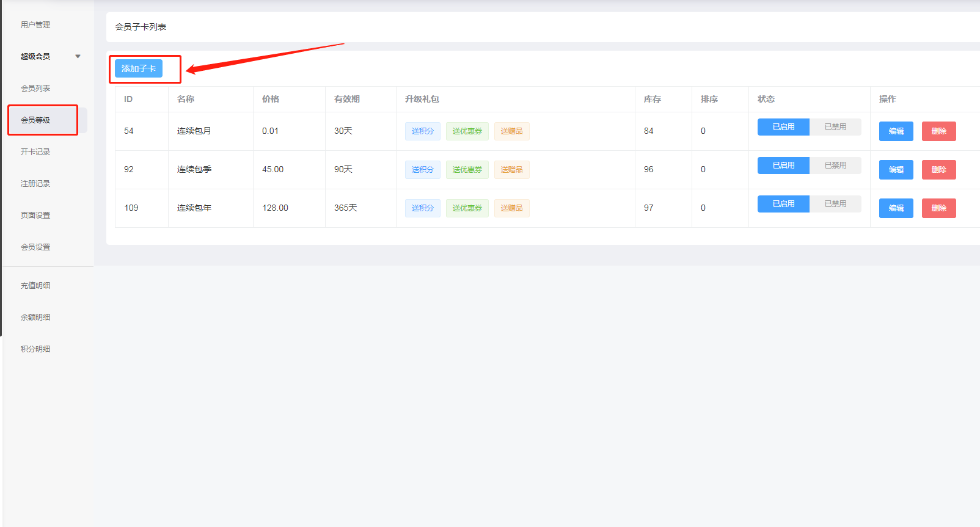
Task: Set 连续包季 status to 已禁用
Action: (x=835, y=165)
